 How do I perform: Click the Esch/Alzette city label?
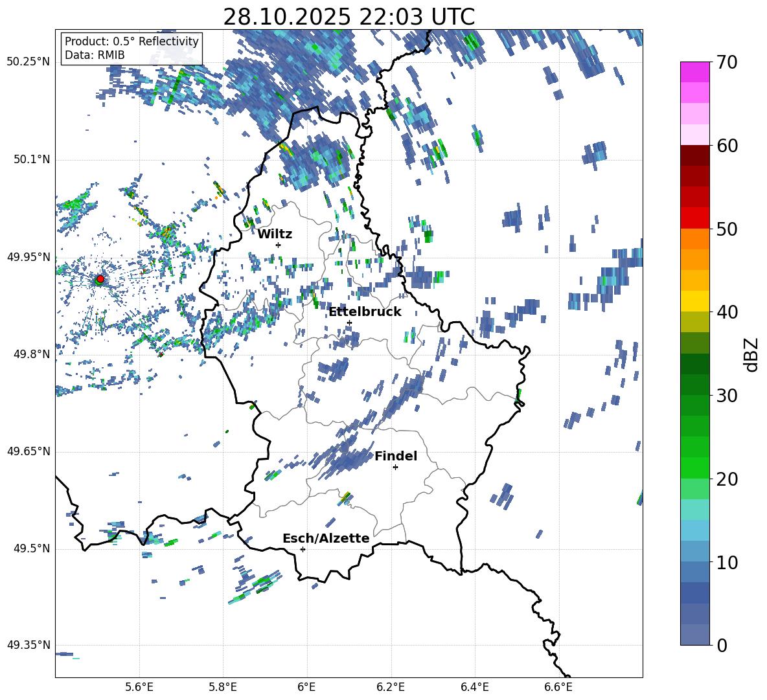tap(326, 538)
